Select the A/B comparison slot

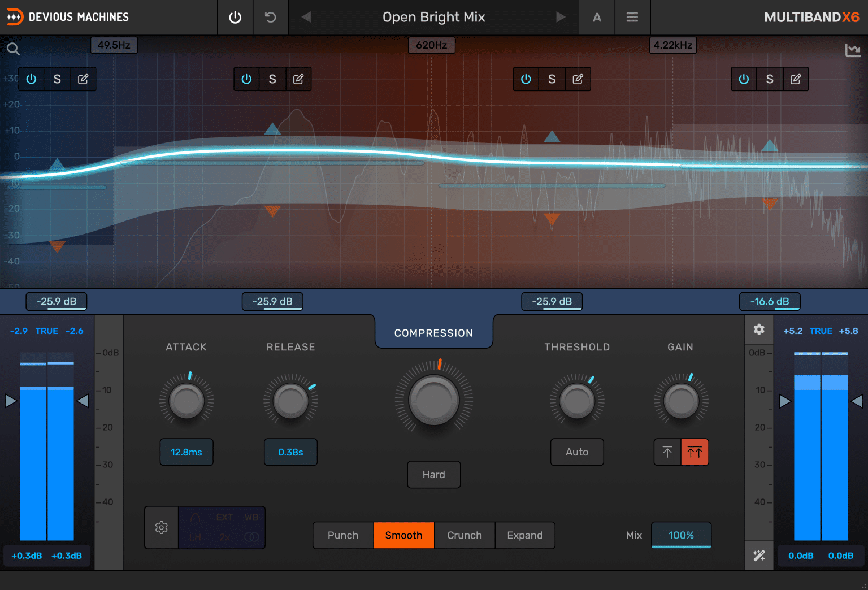(x=597, y=17)
